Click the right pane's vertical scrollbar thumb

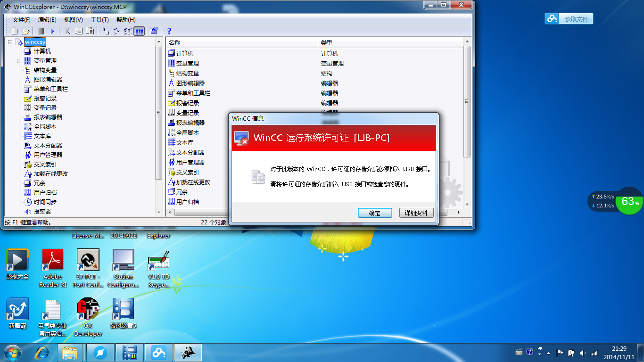tap(467, 102)
